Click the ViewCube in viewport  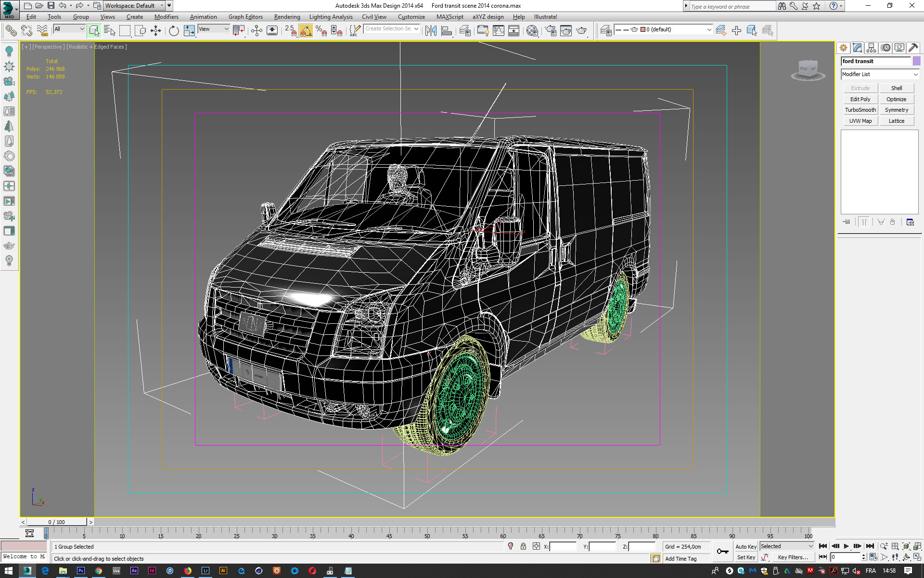(x=808, y=70)
